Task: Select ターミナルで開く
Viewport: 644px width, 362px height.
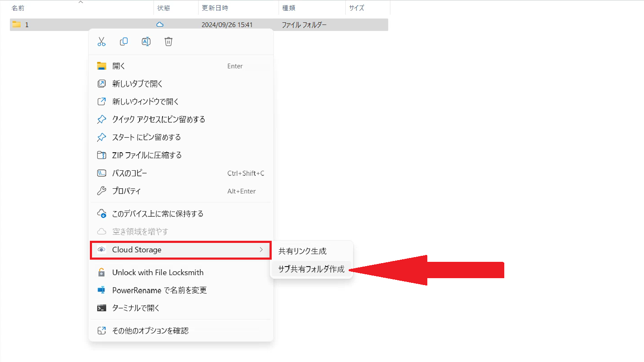Action: tap(181, 308)
